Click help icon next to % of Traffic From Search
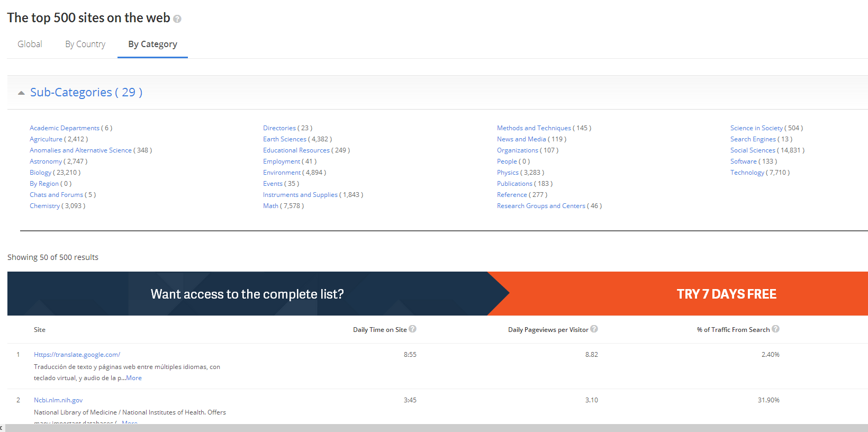 pos(776,329)
